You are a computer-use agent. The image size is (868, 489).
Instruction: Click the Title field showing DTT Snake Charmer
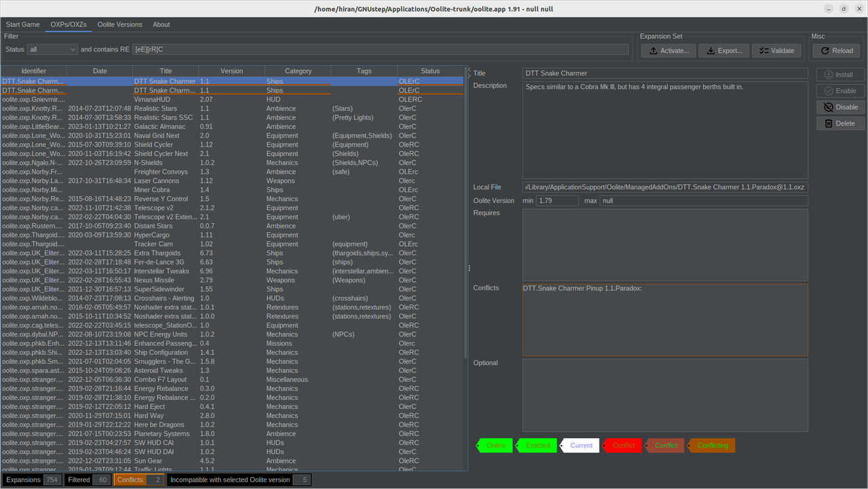click(665, 73)
